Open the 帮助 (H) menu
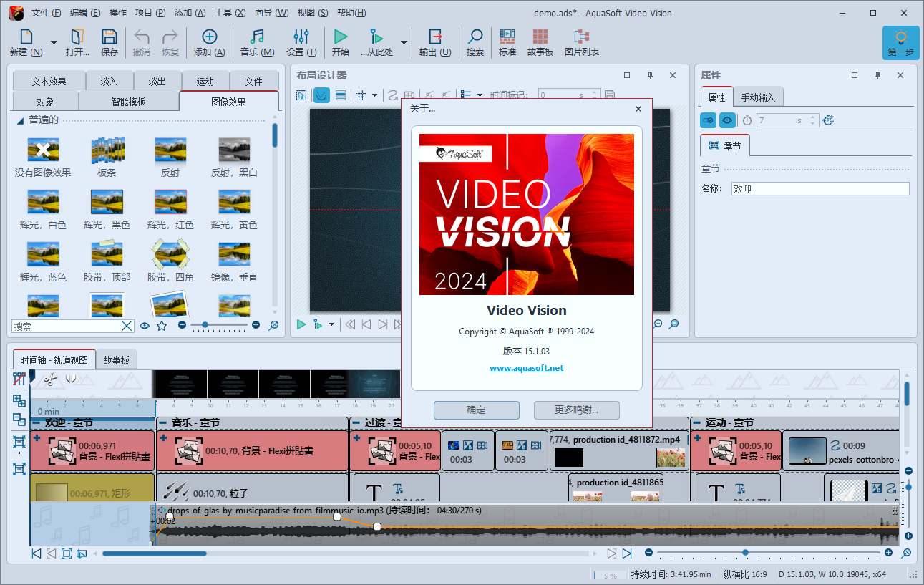924x585 pixels. click(351, 13)
